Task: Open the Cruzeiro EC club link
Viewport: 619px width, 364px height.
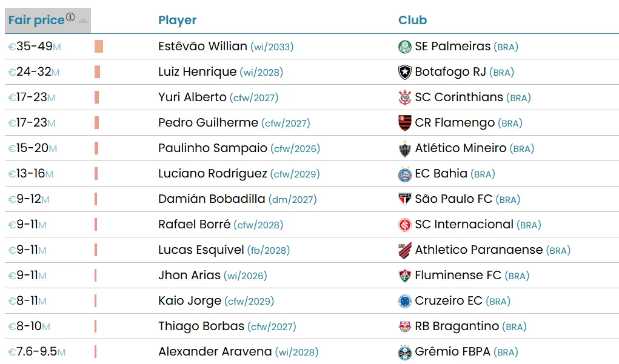Action: click(x=449, y=300)
